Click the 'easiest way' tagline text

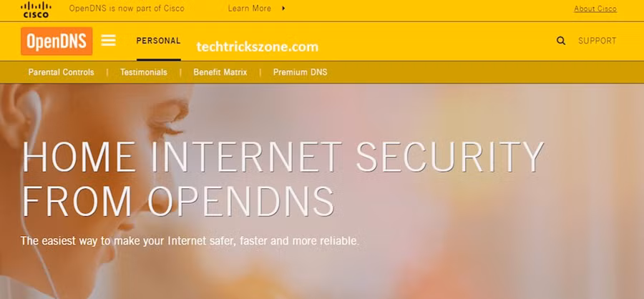190,240
